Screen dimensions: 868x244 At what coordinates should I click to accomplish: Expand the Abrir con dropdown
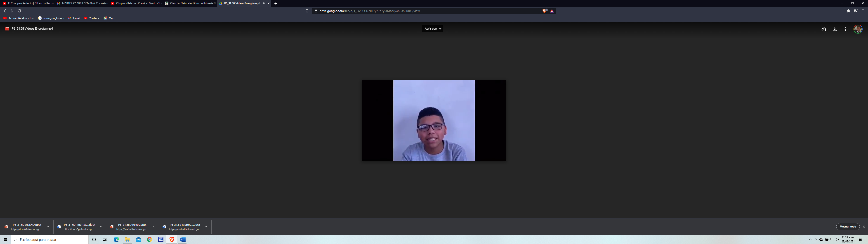(x=432, y=29)
